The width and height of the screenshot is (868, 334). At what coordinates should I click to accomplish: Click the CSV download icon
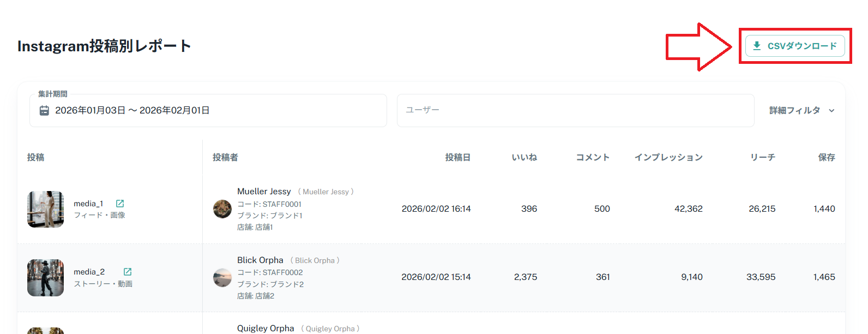[x=757, y=46]
